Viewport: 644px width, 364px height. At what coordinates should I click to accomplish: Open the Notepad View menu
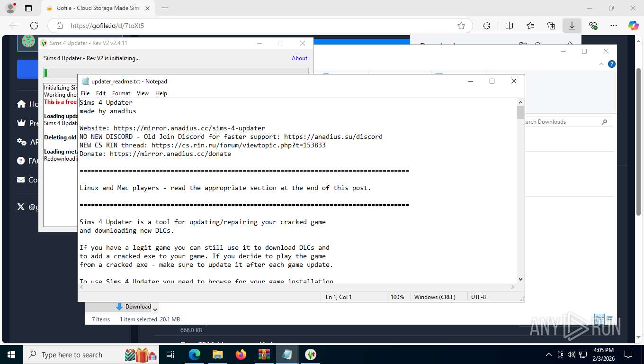click(x=143, y=93)
